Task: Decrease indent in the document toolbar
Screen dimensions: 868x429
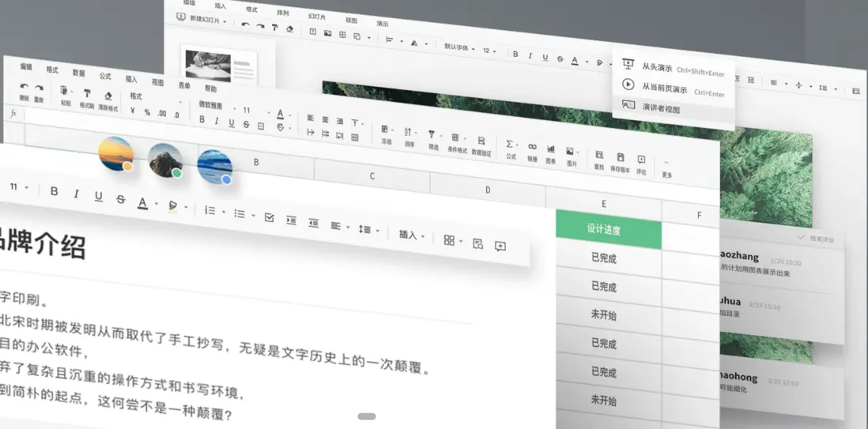Action: [x=313, y=223]
